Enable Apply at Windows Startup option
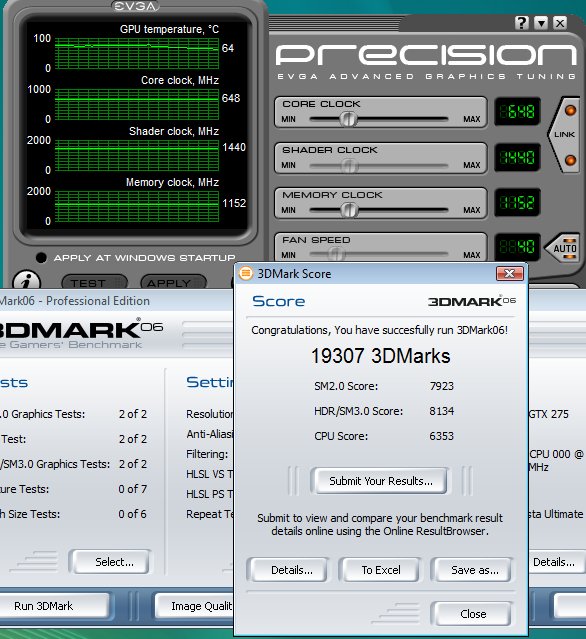 tap(41, 258)
